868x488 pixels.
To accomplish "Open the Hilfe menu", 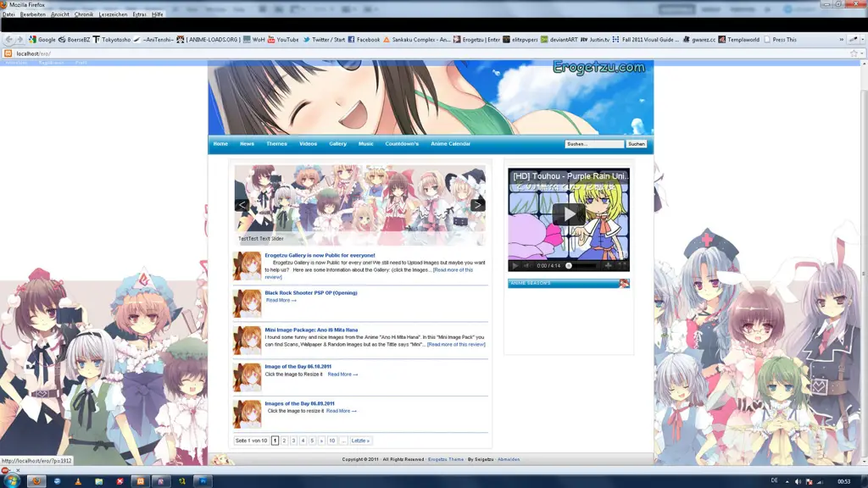I will coord(157,14).
